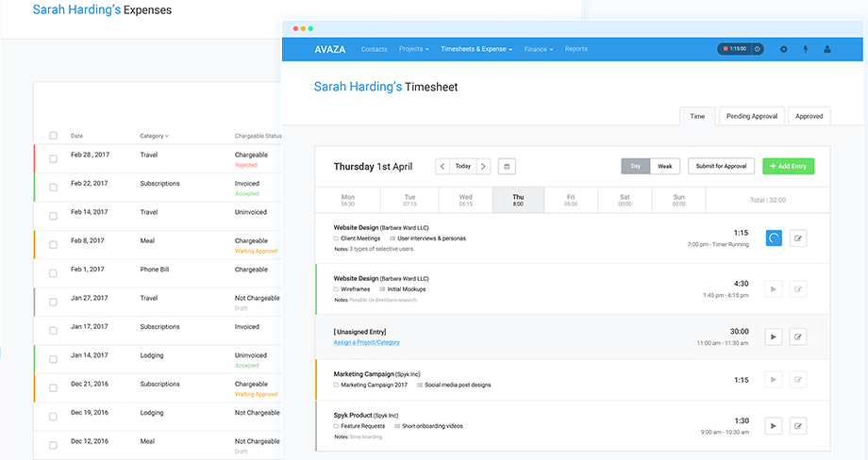
Task: Edit the Unassigned Entry
Action: [x=797, y=337]
